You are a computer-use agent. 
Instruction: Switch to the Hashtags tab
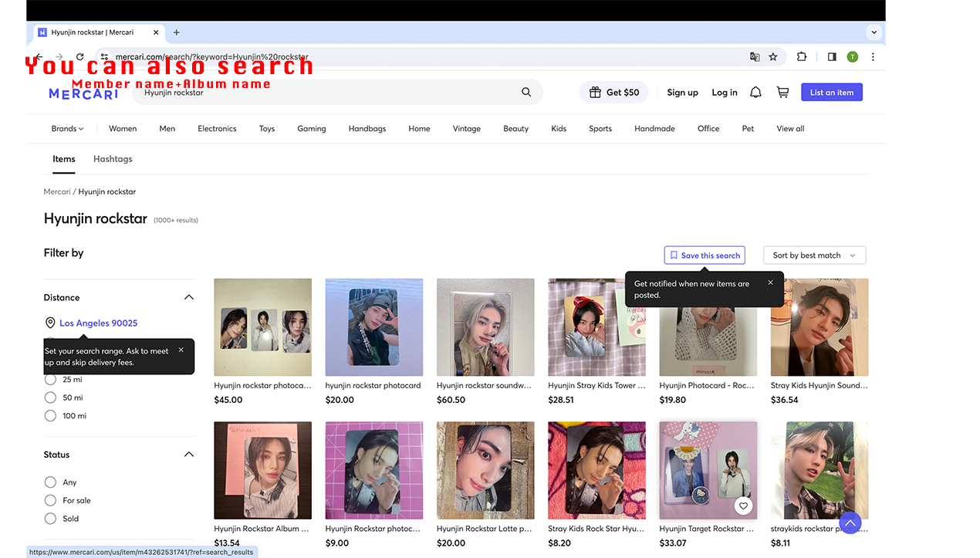(x=113, y=159)
